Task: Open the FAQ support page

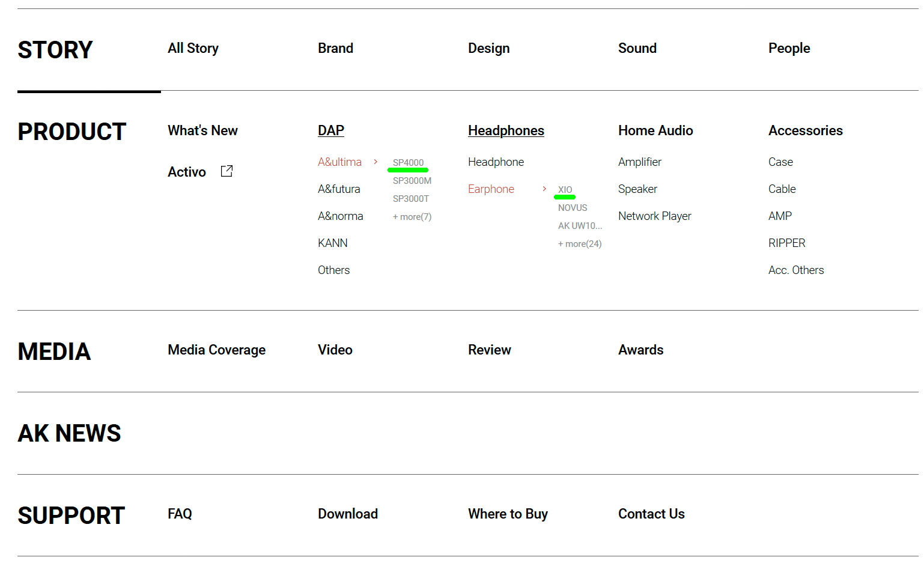Action: tap(180, 514)
